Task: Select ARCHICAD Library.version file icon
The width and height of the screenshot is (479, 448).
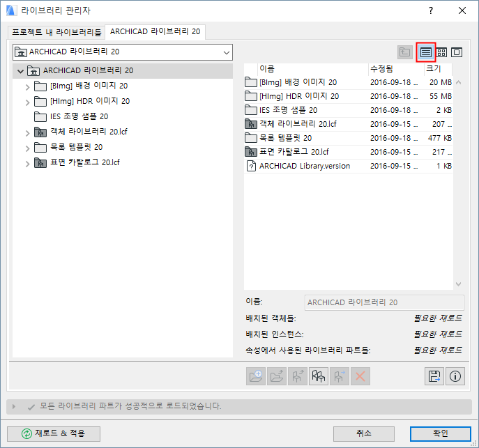Action: [251, 166]
